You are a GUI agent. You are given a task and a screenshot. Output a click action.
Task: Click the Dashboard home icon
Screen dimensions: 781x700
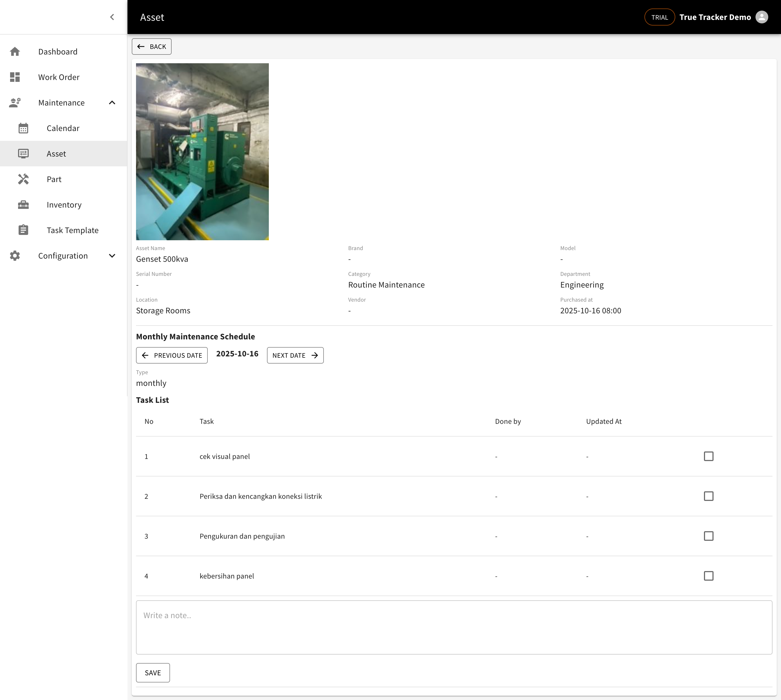coord(15,52)
